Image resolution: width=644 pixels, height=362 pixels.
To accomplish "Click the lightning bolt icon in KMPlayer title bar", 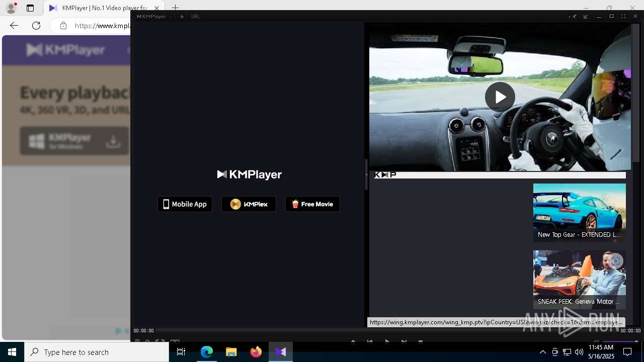I will [182, 17].
